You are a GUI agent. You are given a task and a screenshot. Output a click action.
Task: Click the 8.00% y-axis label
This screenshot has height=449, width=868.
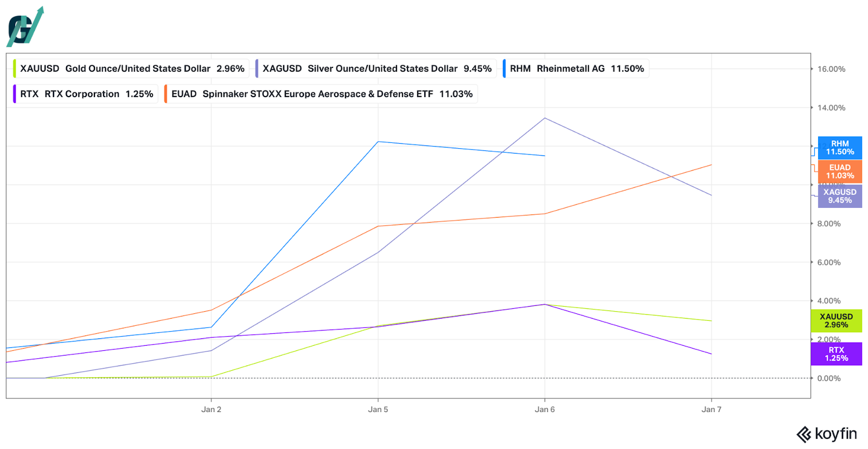[x=829, y=224]
